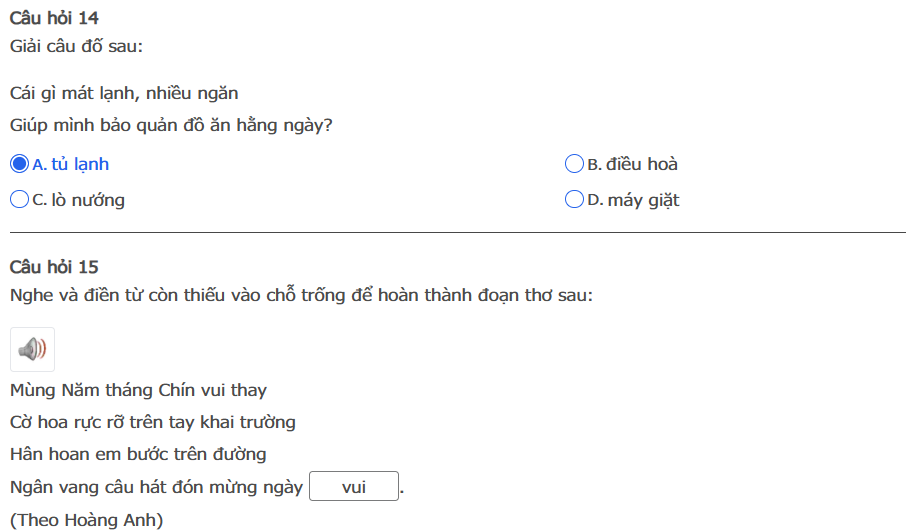The height and width of the screenshot is (532, 906).
Task: Play the audio speaker icon
Action: (32, 349)
